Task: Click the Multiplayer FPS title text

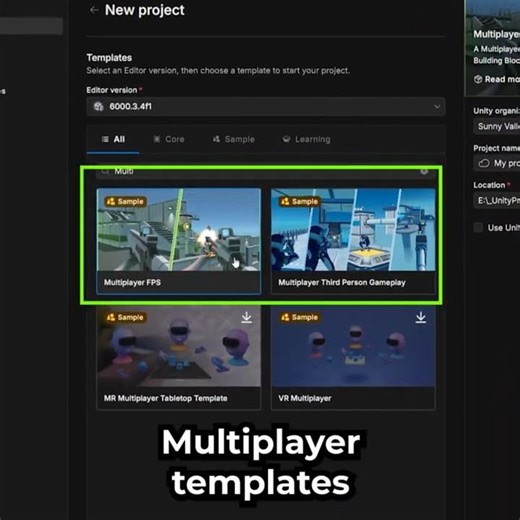Action: 132,283
